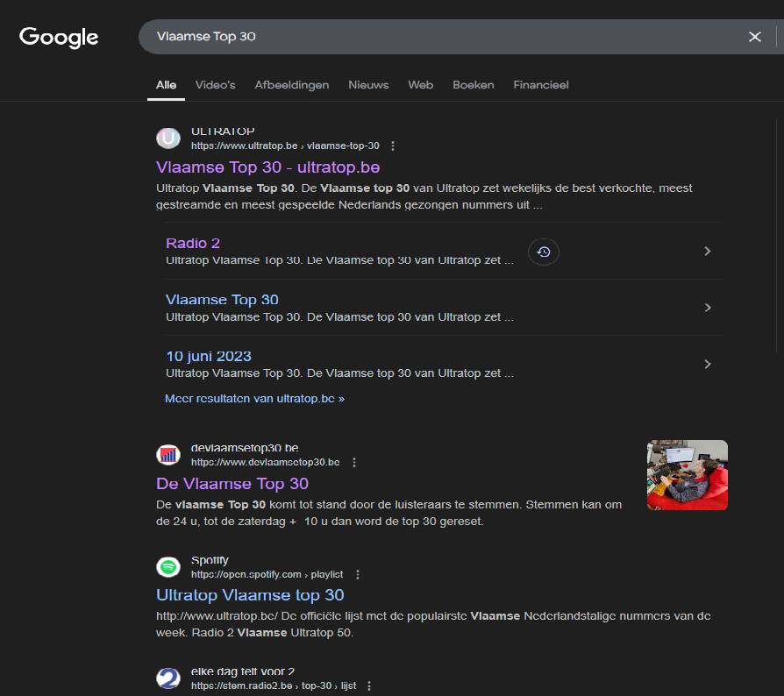Click the Ultratop site favicon
The image size is (784, 696).
click(168, 138)
